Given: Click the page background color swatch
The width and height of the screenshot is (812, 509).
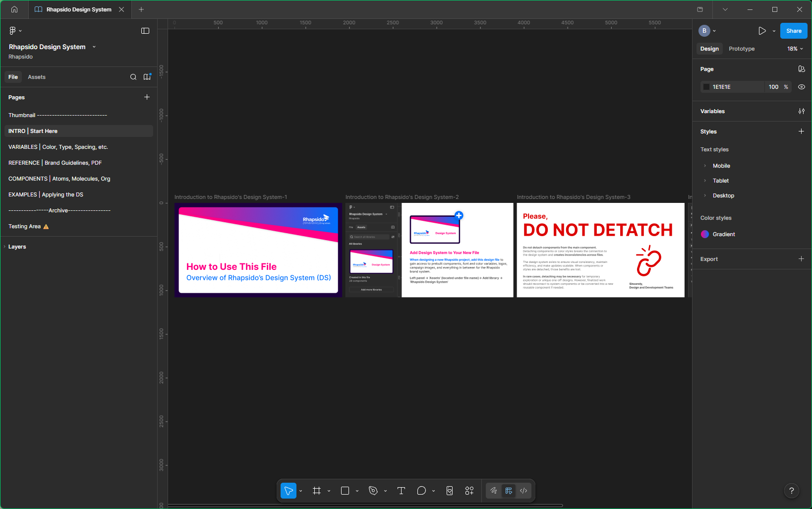Looking at the screenshot, I should coord(706,87).
